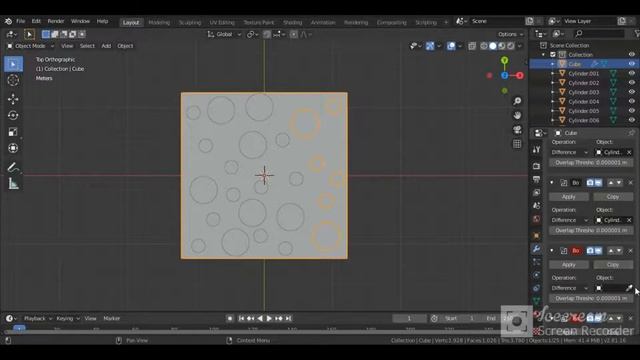
Task: Open the Modifiers wrench tab in Properties
Action: pyautogui.click(x=536, y=249)
